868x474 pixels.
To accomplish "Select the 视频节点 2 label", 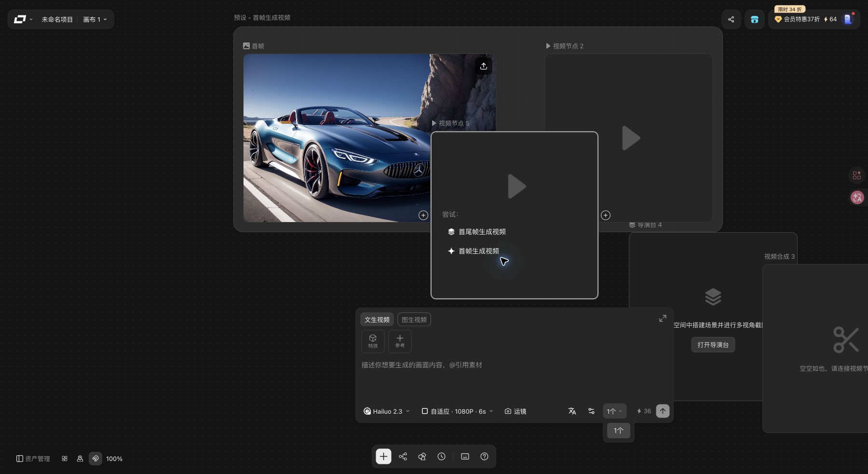I will tap(565, 46).
